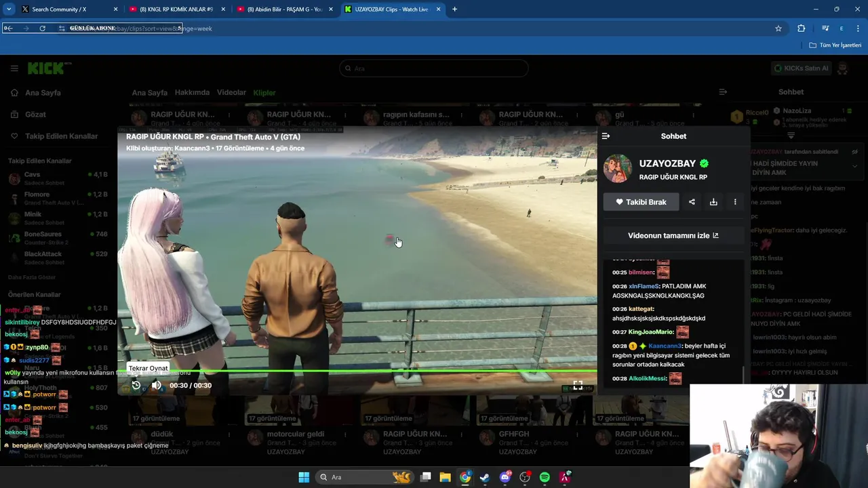Click AlkolikMessi username in clip chat

click(x=647, y=378)
